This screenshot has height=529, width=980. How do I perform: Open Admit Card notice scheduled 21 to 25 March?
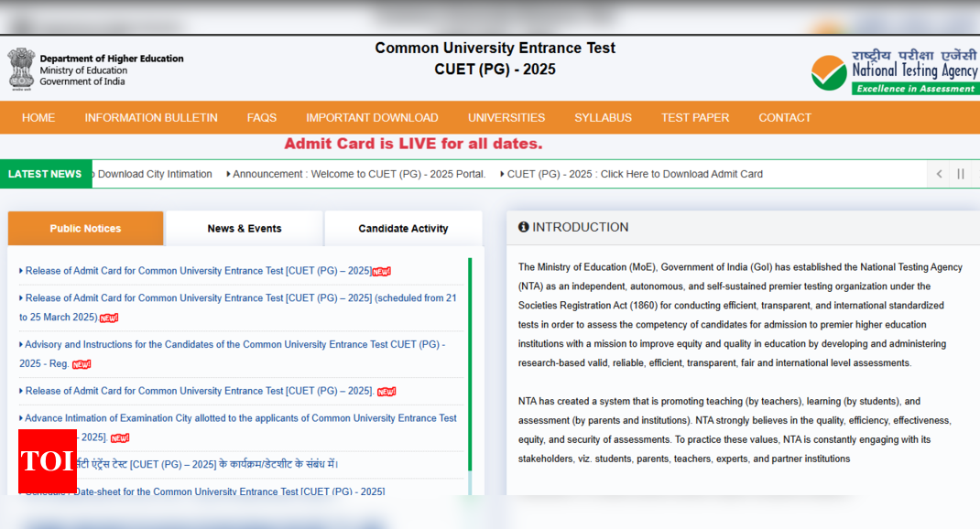point(237,308)
